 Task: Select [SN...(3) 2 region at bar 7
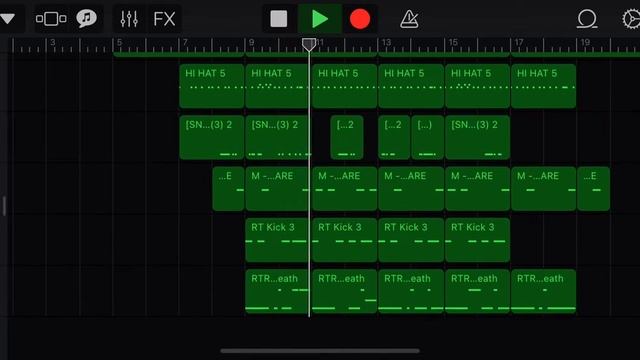point(212,138)
